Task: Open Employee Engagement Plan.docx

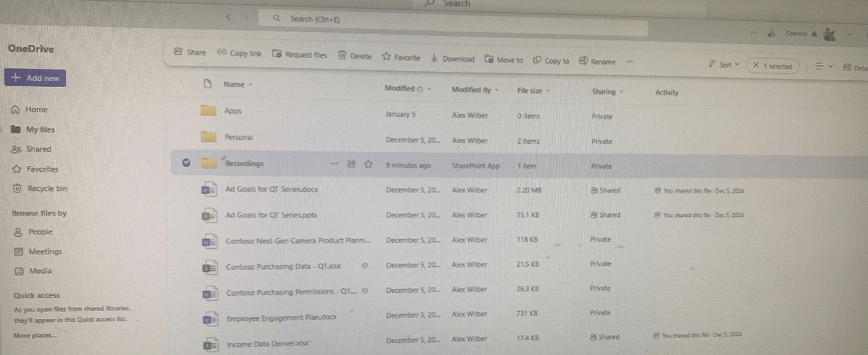Action: tap(282, 318)
